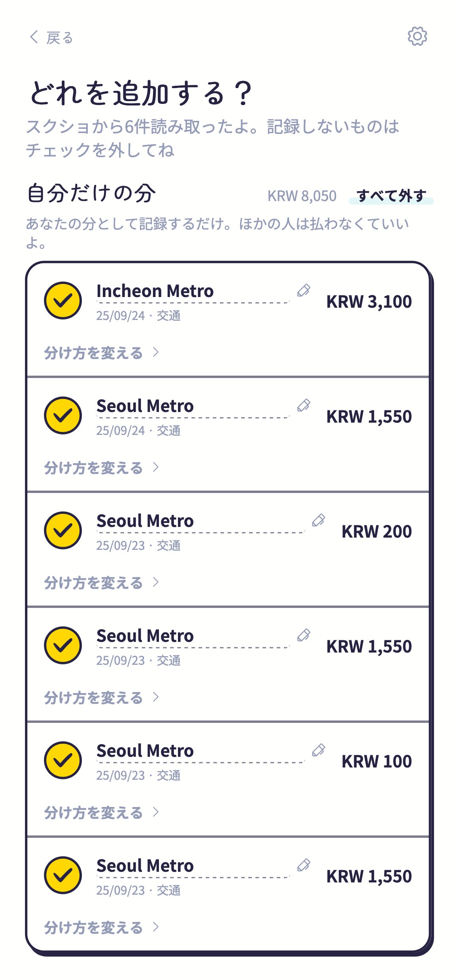The width and height of the screenshot is (459, 980).
Task: Open 分け方を変える under KRW 200 entry
Action: point(102,583)
